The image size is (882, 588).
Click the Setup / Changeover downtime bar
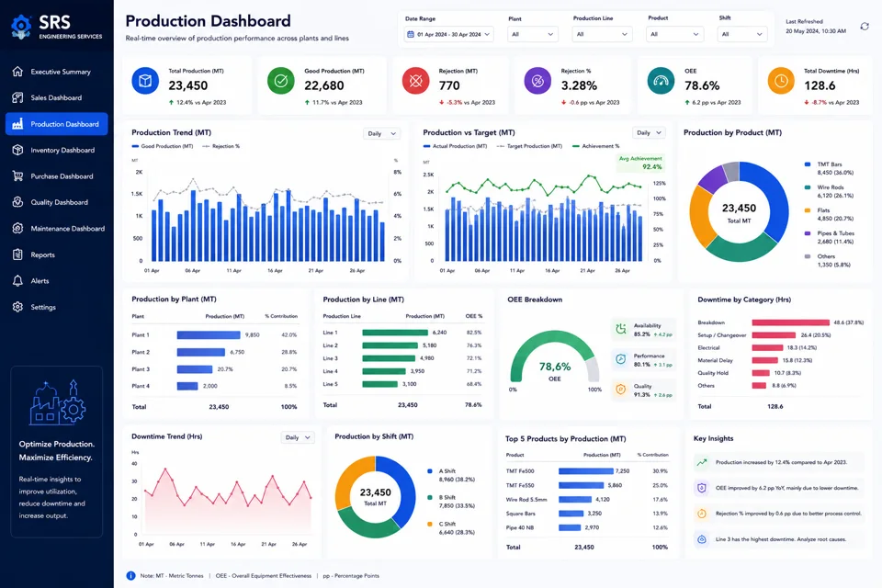(774, 334)
